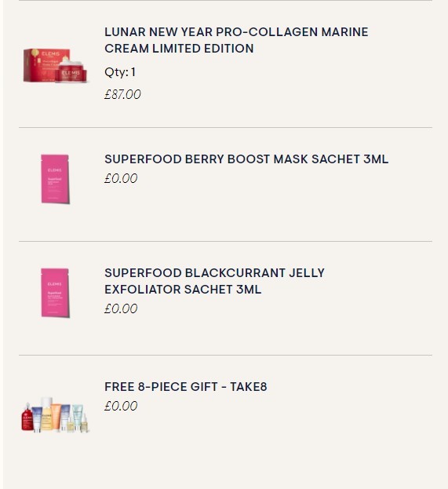Open Superfood Berry Boost Mask Sachet 3ml title

click(x=246, y=159)
